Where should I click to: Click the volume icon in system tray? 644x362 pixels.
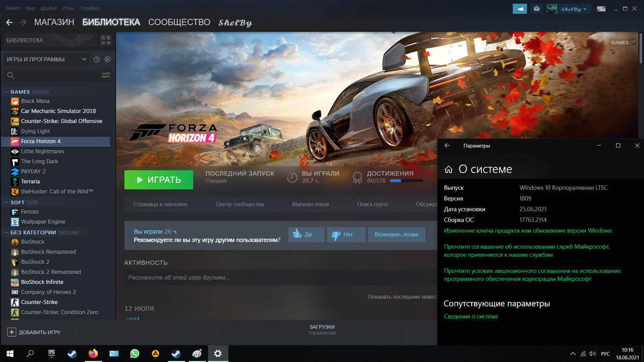click(591, 354)
